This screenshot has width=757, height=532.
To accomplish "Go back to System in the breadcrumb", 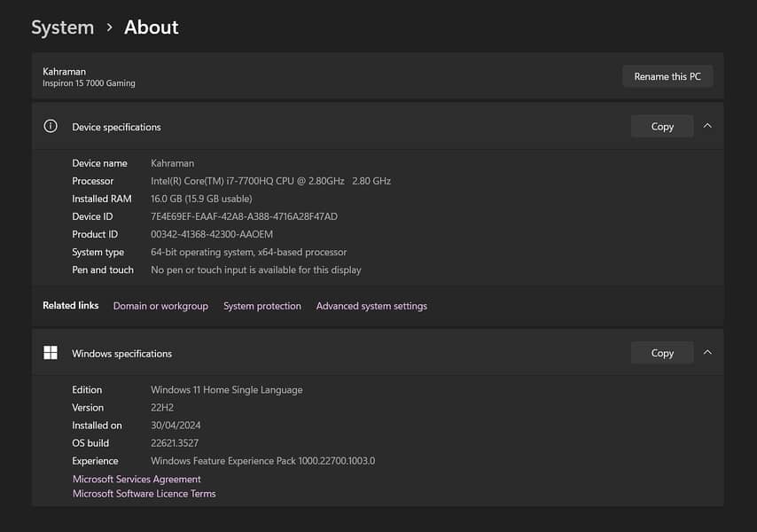I will [62, 27].
